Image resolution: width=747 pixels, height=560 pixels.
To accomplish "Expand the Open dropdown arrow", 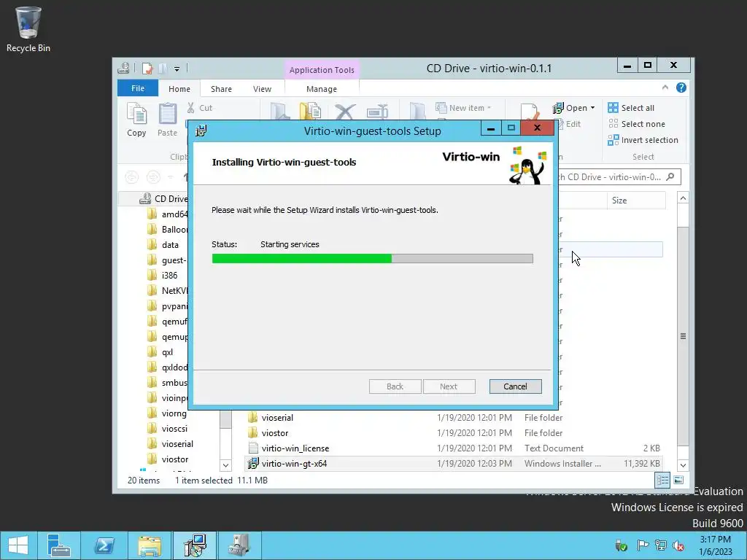I will pyautogui.click(x=592, y=108).
